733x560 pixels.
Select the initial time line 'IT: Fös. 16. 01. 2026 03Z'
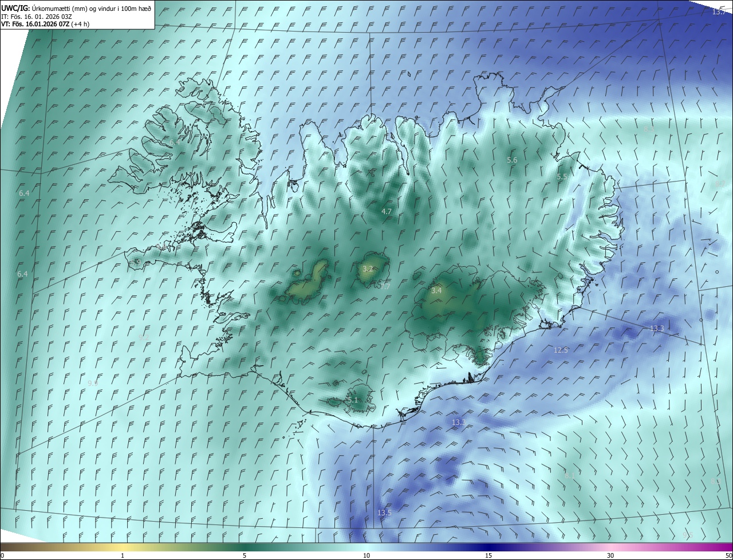(x=37, y=17)
